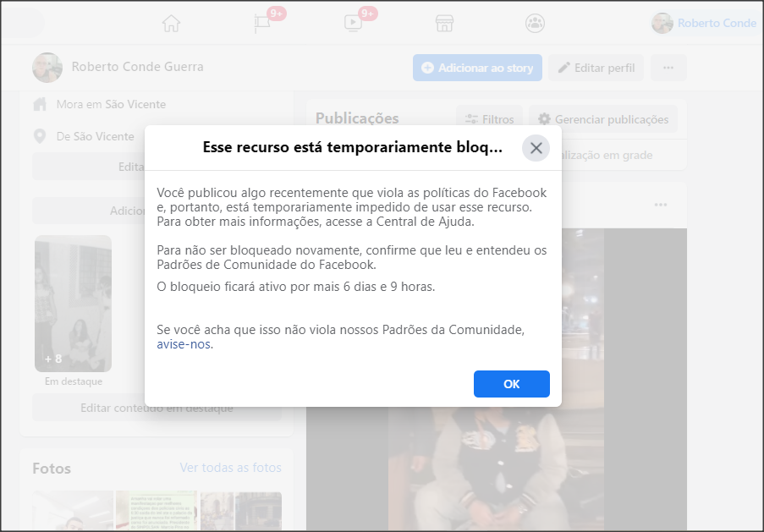Image resolution: width=764 pixels, height=532 pixels.
Task: Open Groups icon in top navigation
Action: (535, 24)
